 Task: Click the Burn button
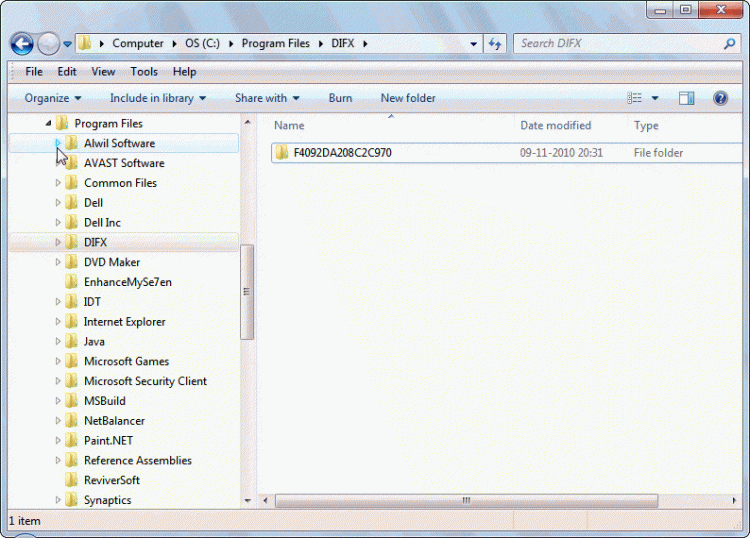(340, 98)
